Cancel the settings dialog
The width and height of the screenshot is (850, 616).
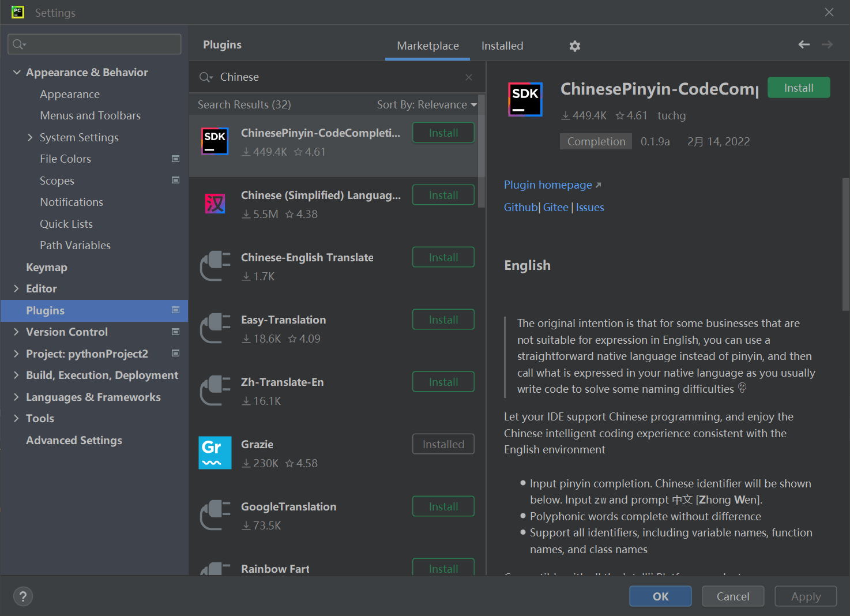pyautogui.click(x=733, y=596)
